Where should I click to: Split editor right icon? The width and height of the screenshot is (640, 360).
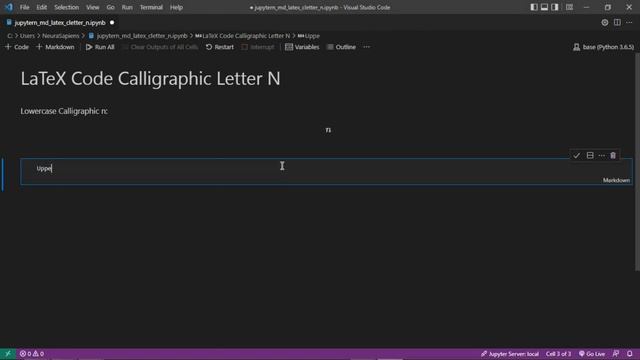click(617, 23)
